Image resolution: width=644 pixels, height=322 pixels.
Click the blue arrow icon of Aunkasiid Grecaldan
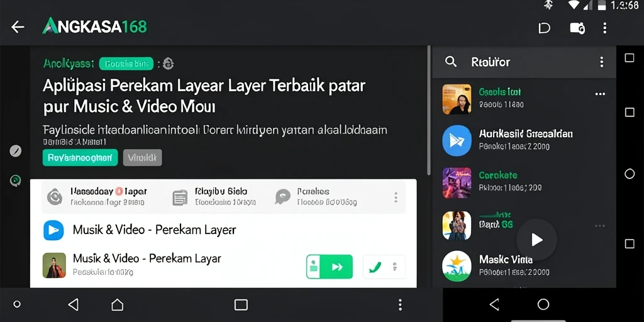pos(457,141)
